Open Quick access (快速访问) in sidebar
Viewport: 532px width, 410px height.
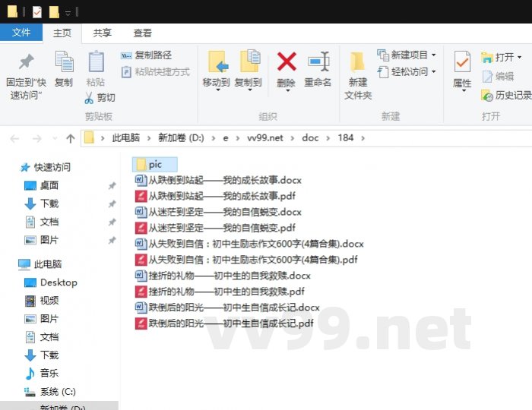point(46,167)
